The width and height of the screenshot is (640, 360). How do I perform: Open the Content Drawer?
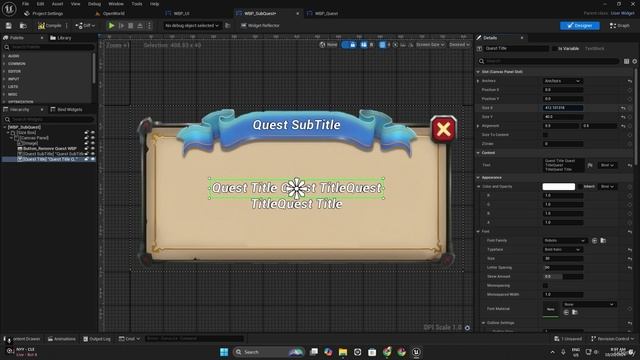point(22,339)
